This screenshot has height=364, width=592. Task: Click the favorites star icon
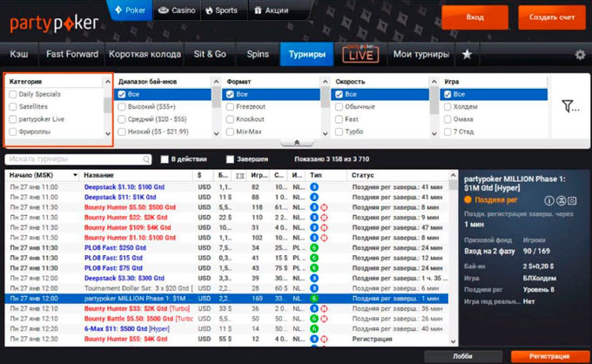coord(468,54)
